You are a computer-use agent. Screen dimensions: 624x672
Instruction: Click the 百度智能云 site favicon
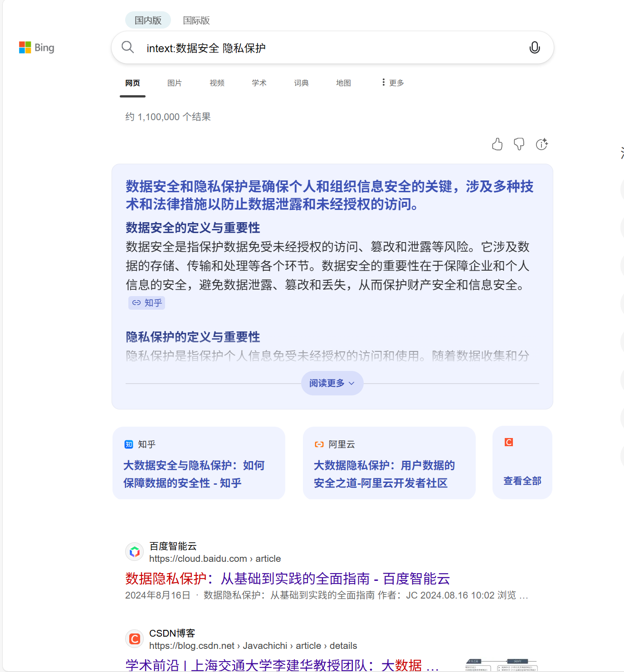(134, 551)
